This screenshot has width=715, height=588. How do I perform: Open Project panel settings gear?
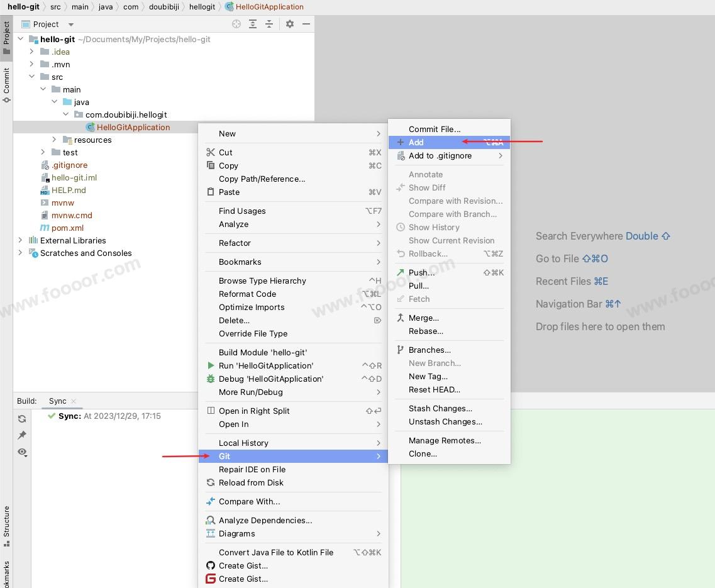point(290,24)
